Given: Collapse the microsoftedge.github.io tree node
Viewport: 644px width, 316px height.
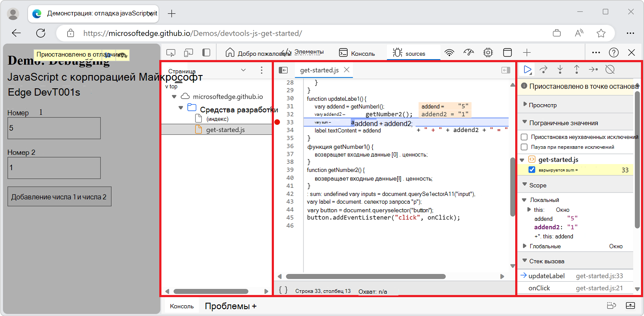Looking at the screenshot, I should click(174, 96).
